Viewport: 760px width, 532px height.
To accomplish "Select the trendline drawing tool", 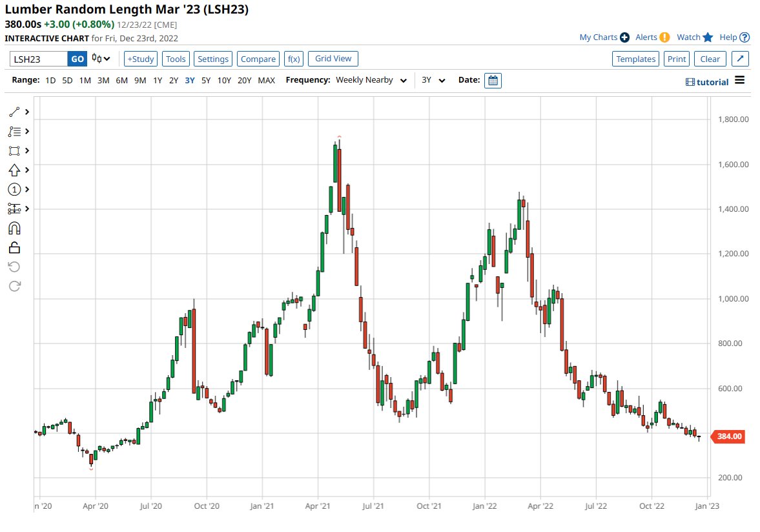I will pyautogui.click(x=14, y=111).
